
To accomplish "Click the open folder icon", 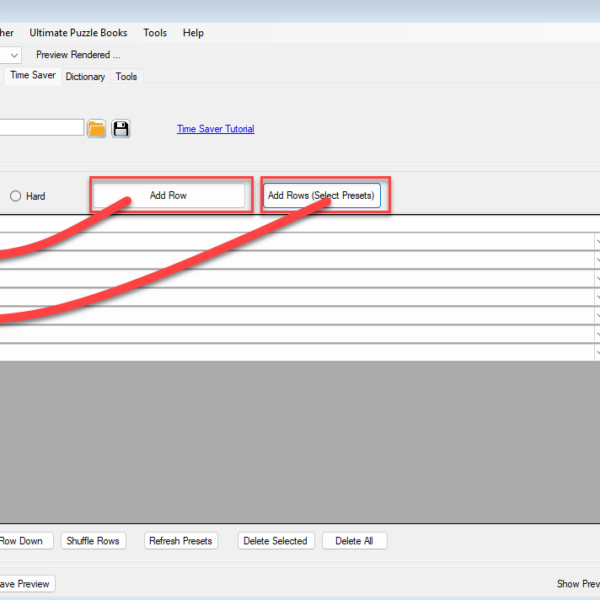I will tap(97, 128).
